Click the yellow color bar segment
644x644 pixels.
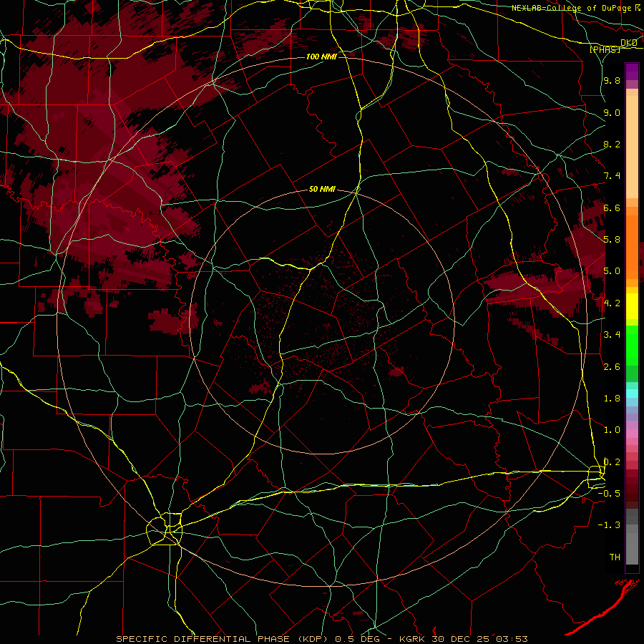(x=632, y=306)
